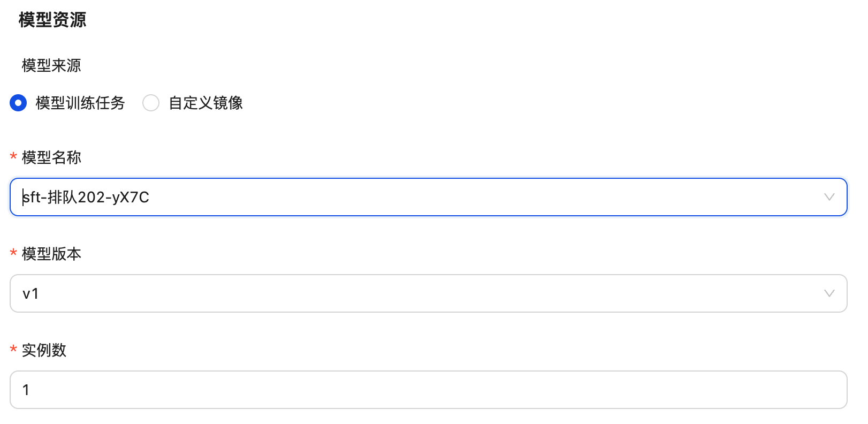
Task: Click the 模型名称 field label
Action: point(51,157)
